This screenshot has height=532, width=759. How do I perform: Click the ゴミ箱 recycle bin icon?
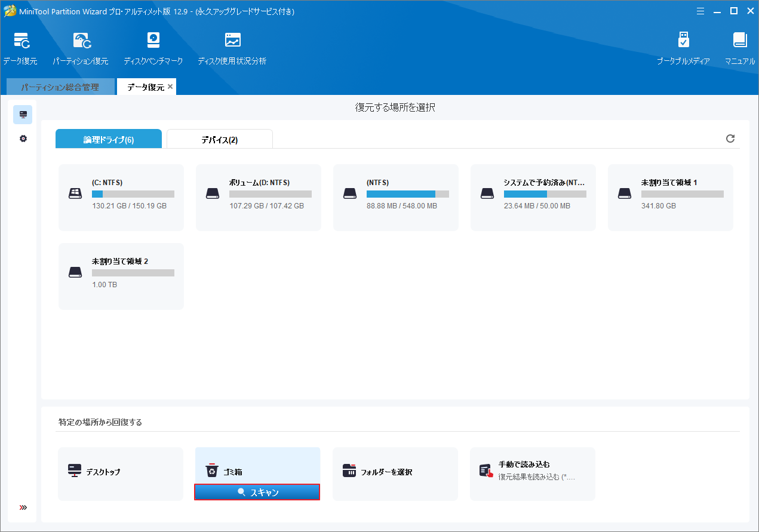(212, 471)
